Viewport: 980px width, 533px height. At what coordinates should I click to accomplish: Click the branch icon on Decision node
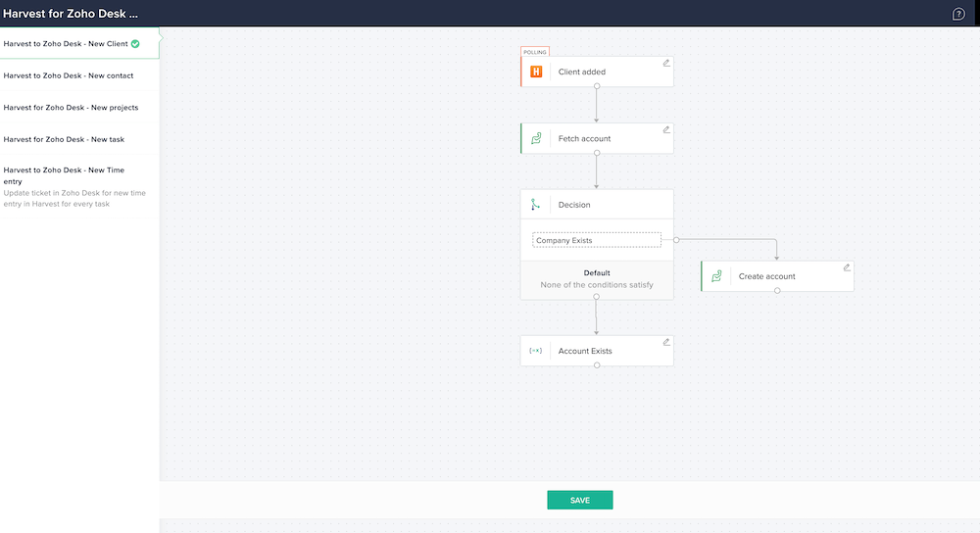pos(535,205)
